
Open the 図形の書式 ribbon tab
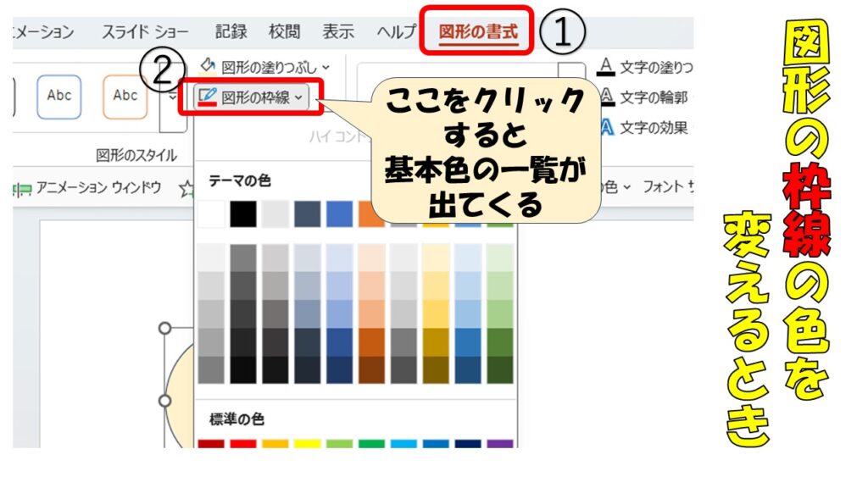[478, 31]
